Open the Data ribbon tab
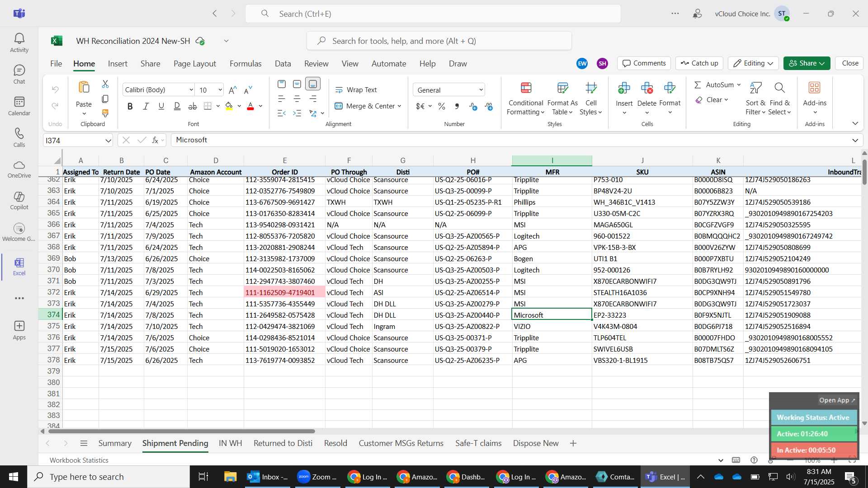This screenshot has height=488, width=868. coord(283,64)
